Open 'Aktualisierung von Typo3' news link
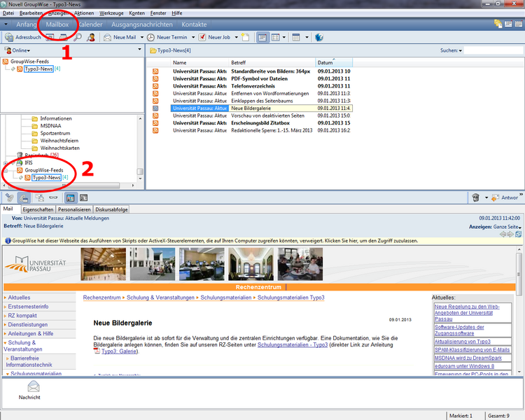The width and height of the screenshot is (525, 420). [463, 342]
